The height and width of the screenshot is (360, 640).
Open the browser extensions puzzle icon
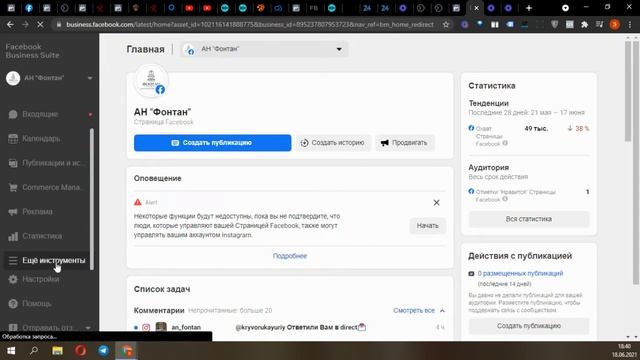[584, 24]
